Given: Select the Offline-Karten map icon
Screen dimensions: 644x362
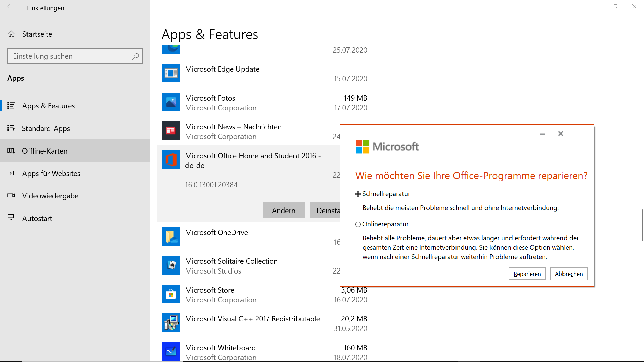Looking at the screenshot, I should coord(11,151).
